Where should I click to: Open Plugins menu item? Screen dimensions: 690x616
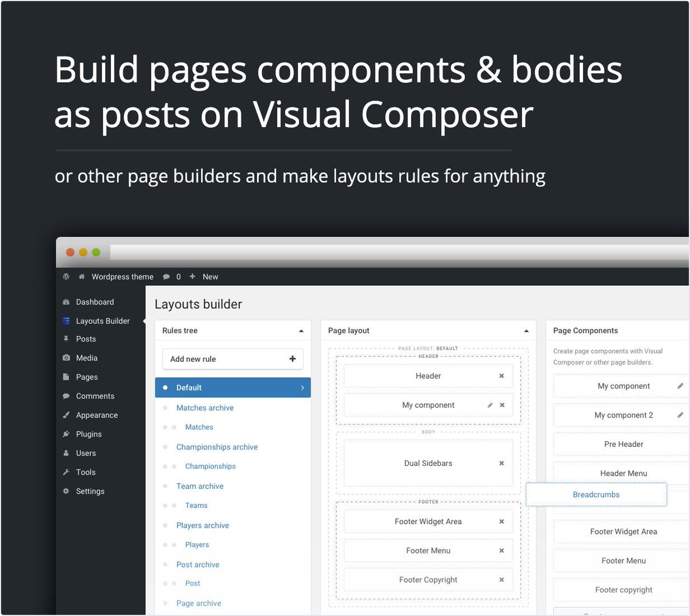pos(89,434)
